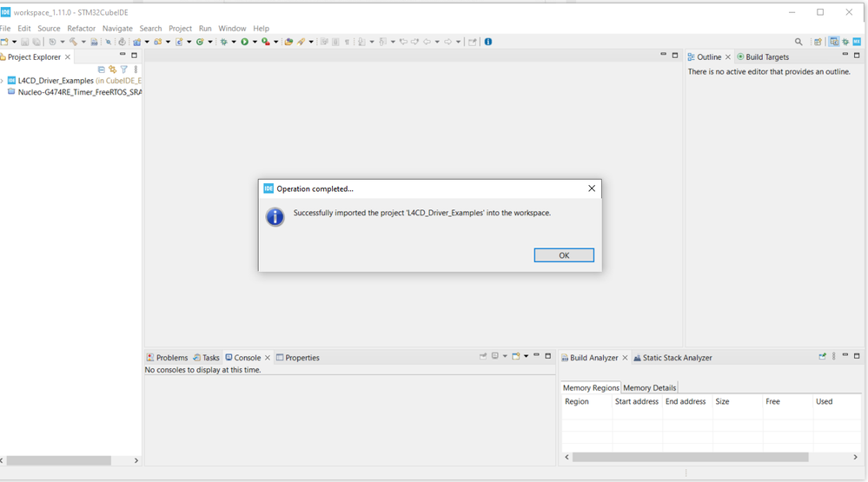Open the Help menu
Image resolution: width=868 pixels, height=482 pixels.
(x=262, y=28)
